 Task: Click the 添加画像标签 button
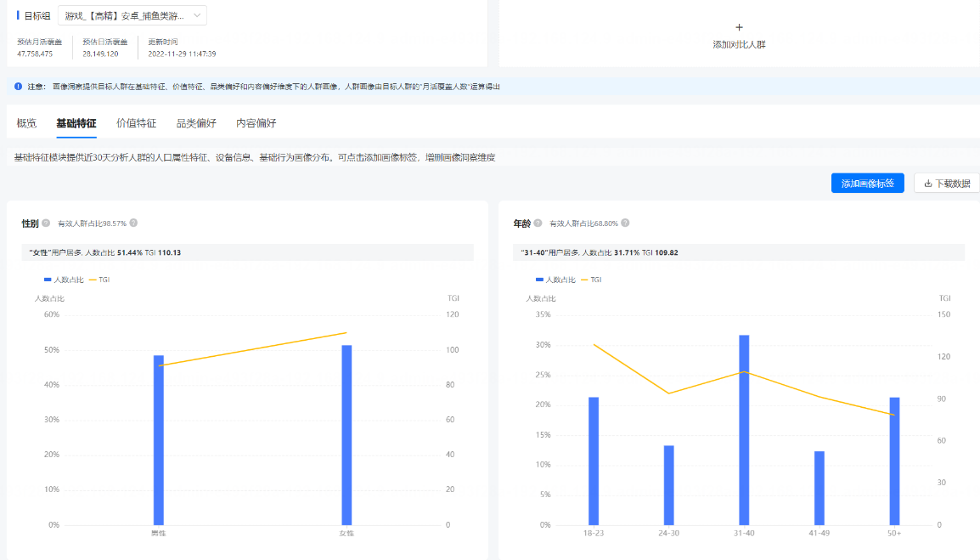click(867, 184)
